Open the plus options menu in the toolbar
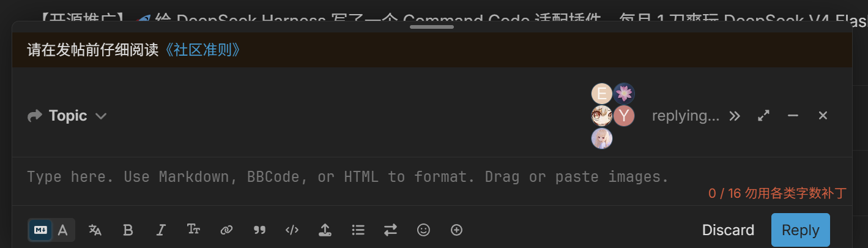 [456, 230]
